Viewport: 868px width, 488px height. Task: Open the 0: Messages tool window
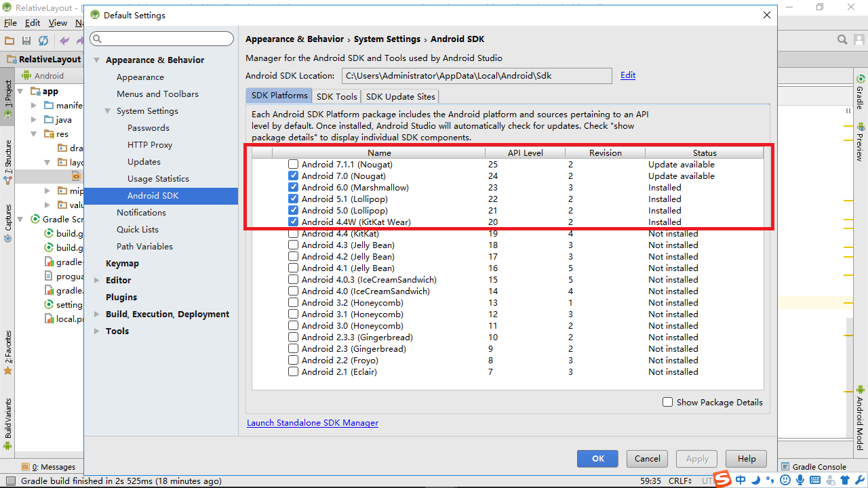(49, 467)
